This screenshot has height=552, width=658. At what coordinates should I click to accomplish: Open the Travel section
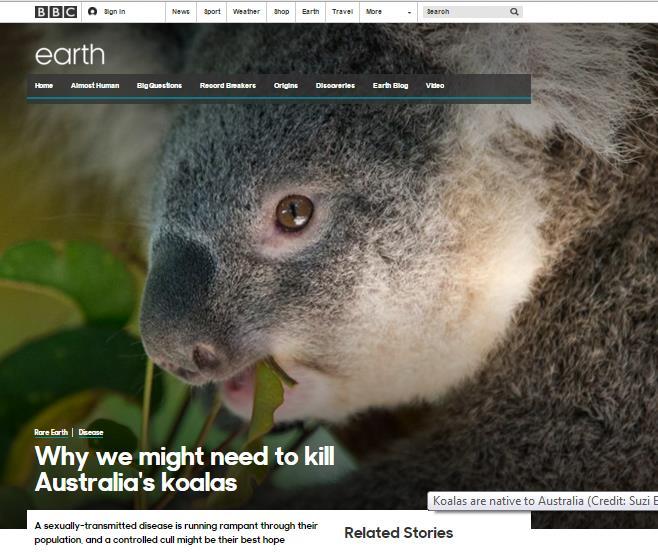[342, 12]
